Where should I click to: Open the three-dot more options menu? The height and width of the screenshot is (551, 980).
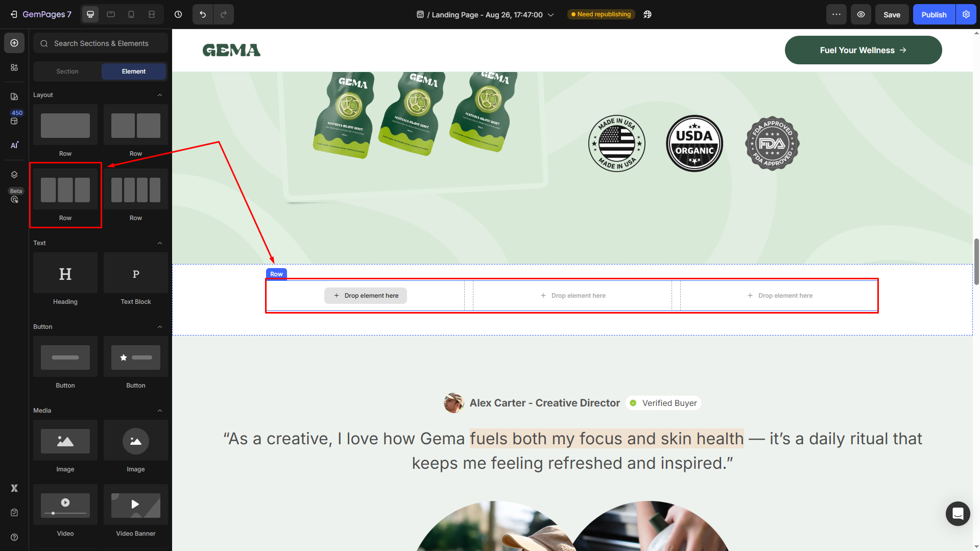(x=836, y=14)
